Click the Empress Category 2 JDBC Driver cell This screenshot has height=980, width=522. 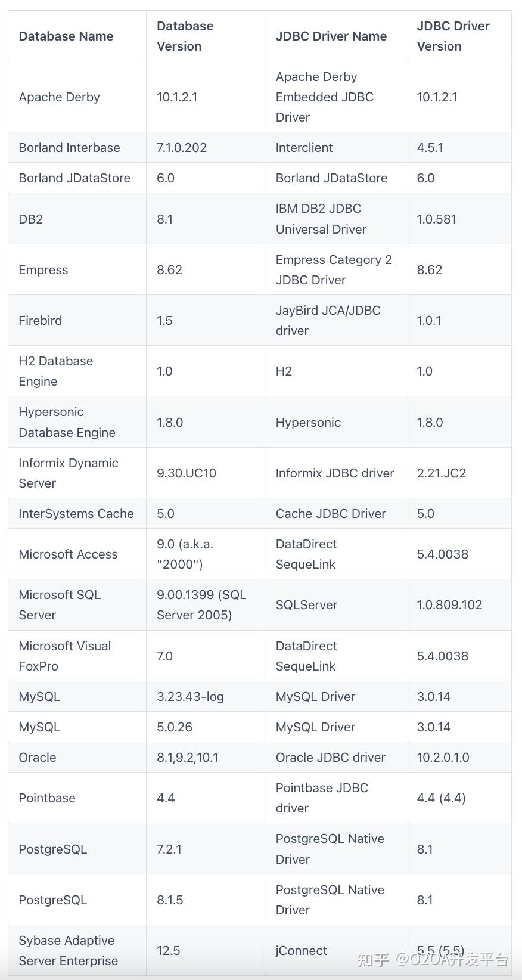[334, 269]
